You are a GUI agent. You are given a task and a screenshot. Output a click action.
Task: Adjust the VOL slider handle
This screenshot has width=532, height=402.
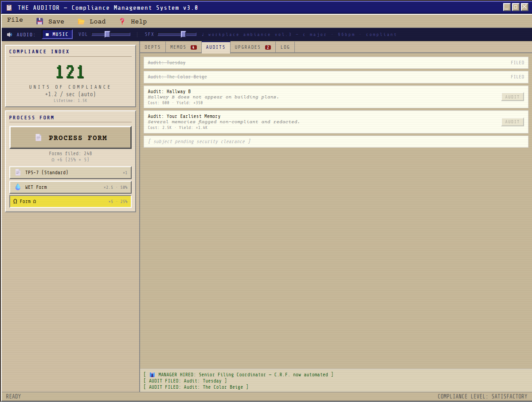pos(107,35)
